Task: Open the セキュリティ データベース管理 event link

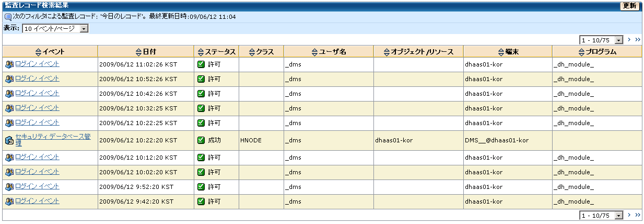Action: pyautogui.click(x=53, y=140)
